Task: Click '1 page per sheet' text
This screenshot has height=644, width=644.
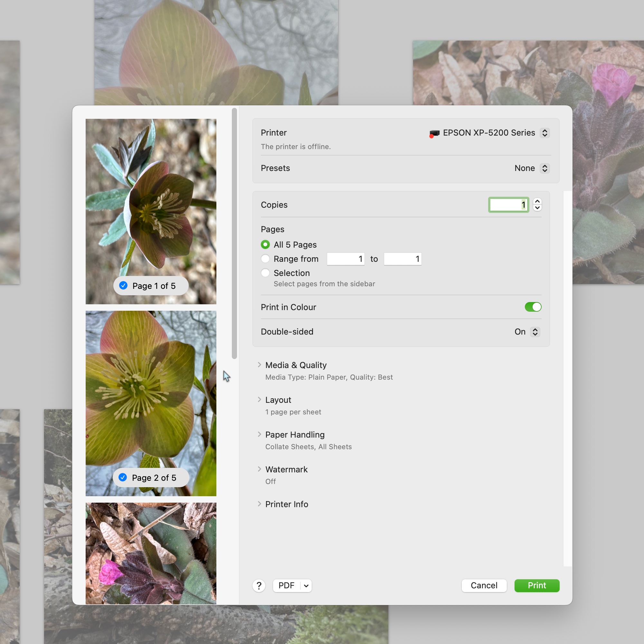Action: 293,412
